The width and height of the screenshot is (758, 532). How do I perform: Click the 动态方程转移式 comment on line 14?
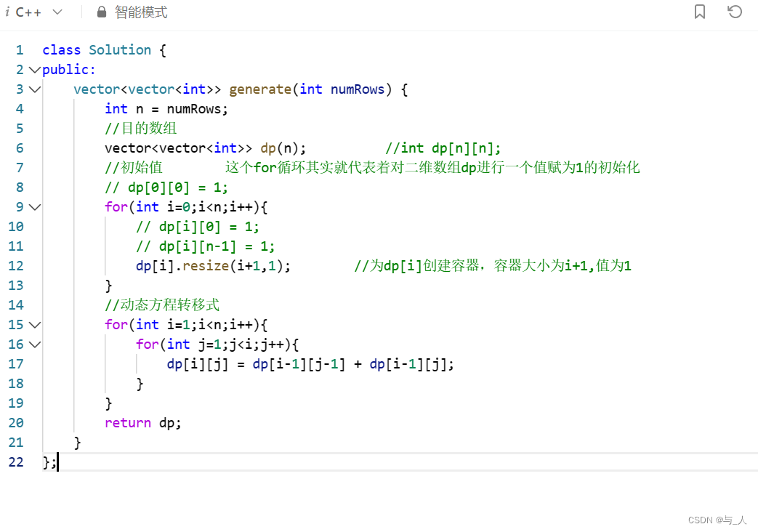[x=161, y=305]
